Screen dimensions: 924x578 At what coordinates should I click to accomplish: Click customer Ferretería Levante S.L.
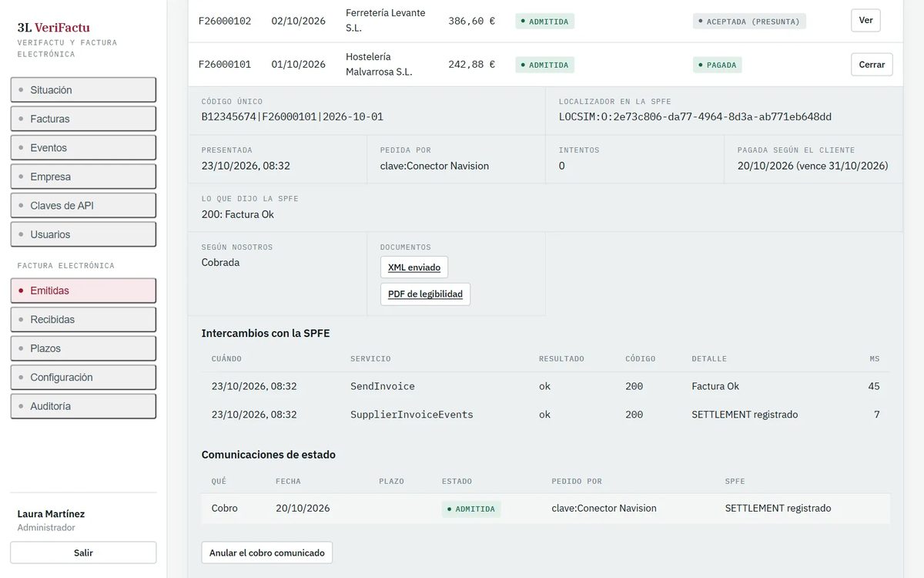(x=385, y=20)
